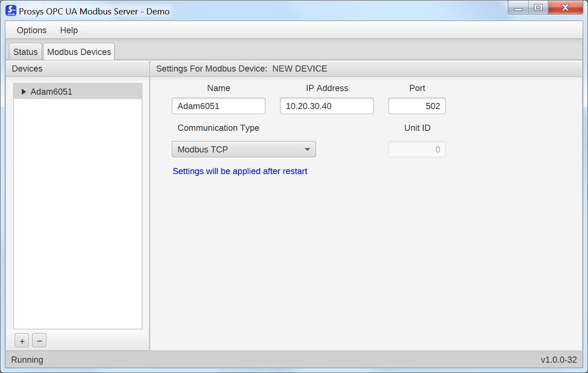Click the Port field showing 502
588x373 pixels.
tap(417, 106)
